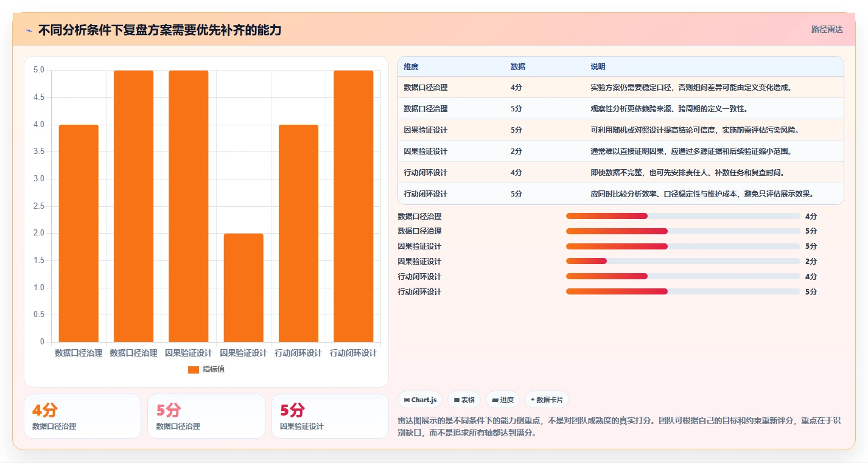Open the 4分 数据口径治理 data card

point(82,416)
